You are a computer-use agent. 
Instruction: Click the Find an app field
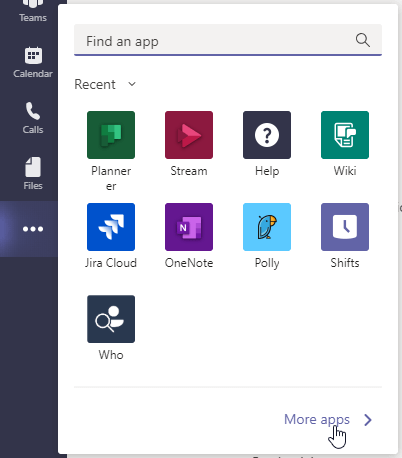click(228, 40)
